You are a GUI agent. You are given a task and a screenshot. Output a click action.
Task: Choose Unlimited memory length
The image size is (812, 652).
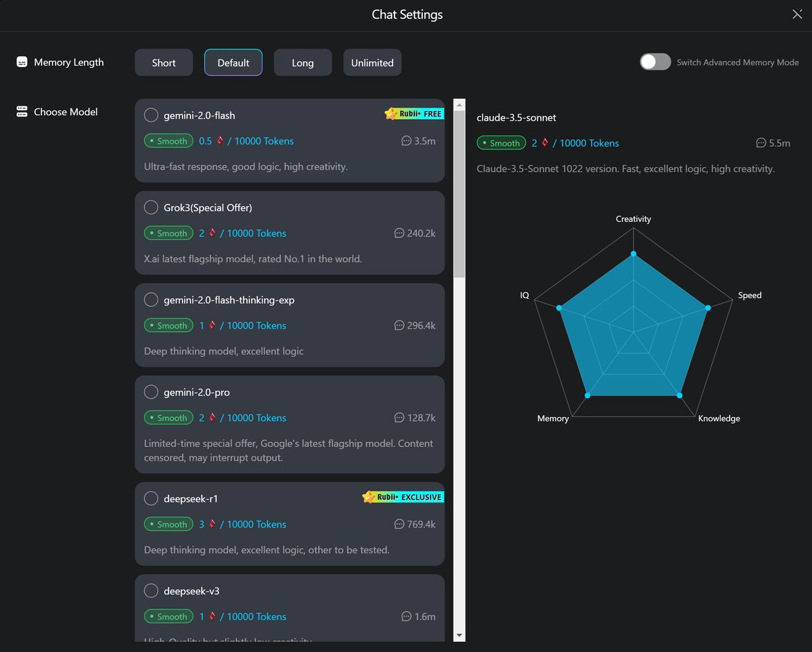click(372, 63)
